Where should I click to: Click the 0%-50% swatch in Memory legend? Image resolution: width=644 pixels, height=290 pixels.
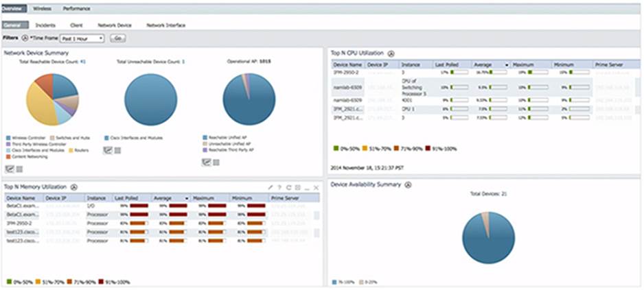[x=10, y=282]
